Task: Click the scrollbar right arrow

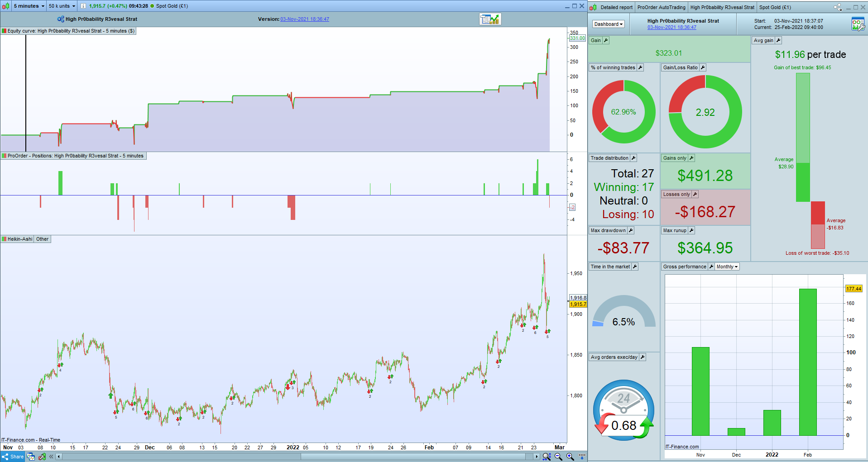Action: tap(537, 457)
